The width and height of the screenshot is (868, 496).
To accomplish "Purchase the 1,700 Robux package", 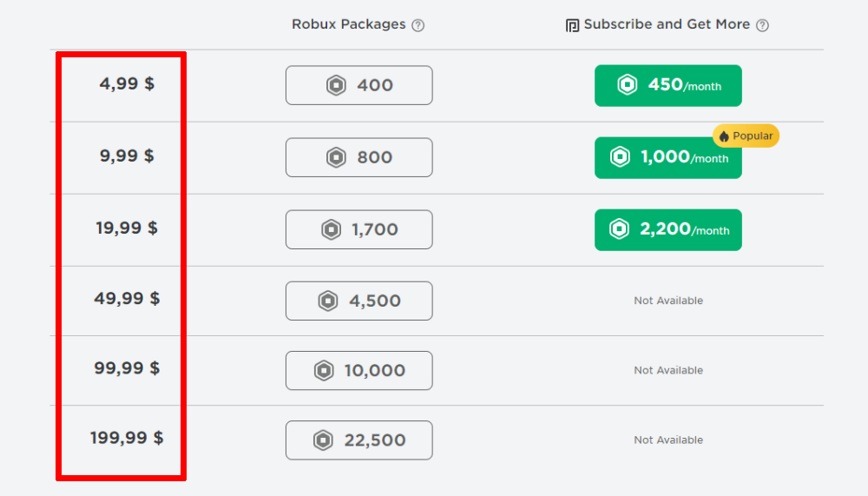I will [358, 229].
